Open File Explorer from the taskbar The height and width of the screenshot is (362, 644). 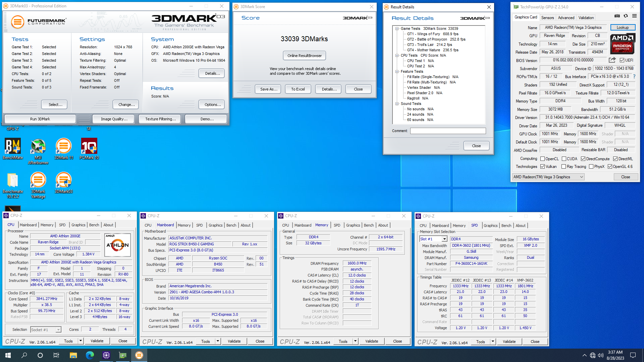73,355
